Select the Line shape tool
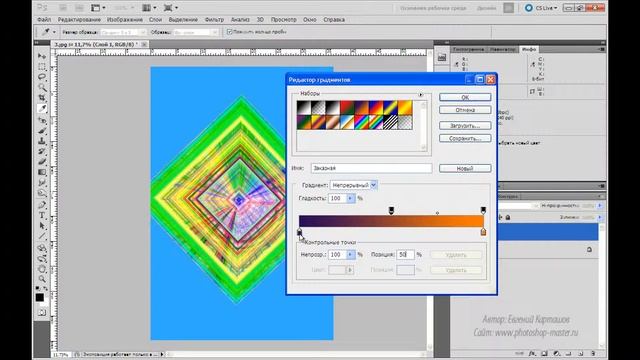The width and height of the screenshot is (640, 360). click(x=42, y=236)
